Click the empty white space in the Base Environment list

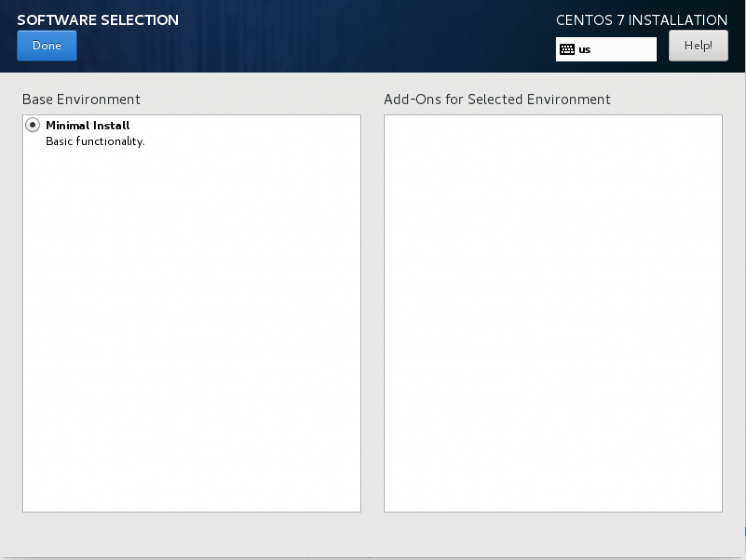pyautogui.click(x=192, y=330)
